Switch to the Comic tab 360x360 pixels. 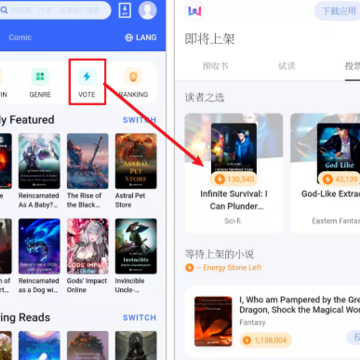click(x=20, y=37)
